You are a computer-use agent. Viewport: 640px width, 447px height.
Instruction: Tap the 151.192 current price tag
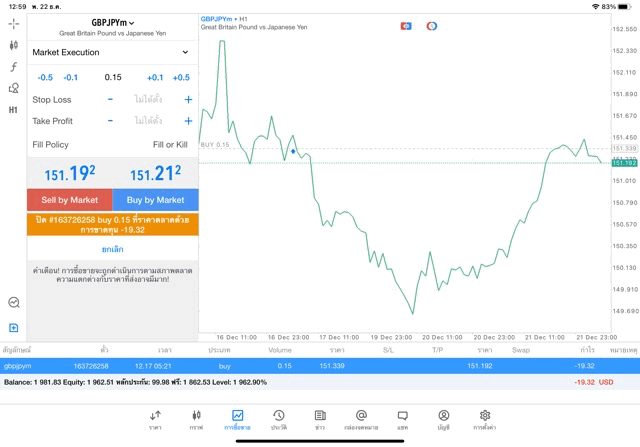tap(624, 163)
